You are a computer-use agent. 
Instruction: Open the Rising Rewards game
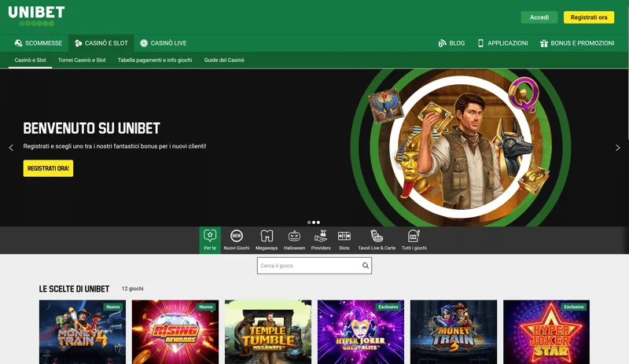[175, 332]
